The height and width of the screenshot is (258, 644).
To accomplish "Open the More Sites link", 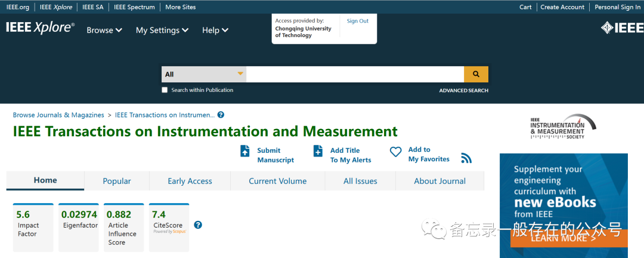I will tap(180, 7).
